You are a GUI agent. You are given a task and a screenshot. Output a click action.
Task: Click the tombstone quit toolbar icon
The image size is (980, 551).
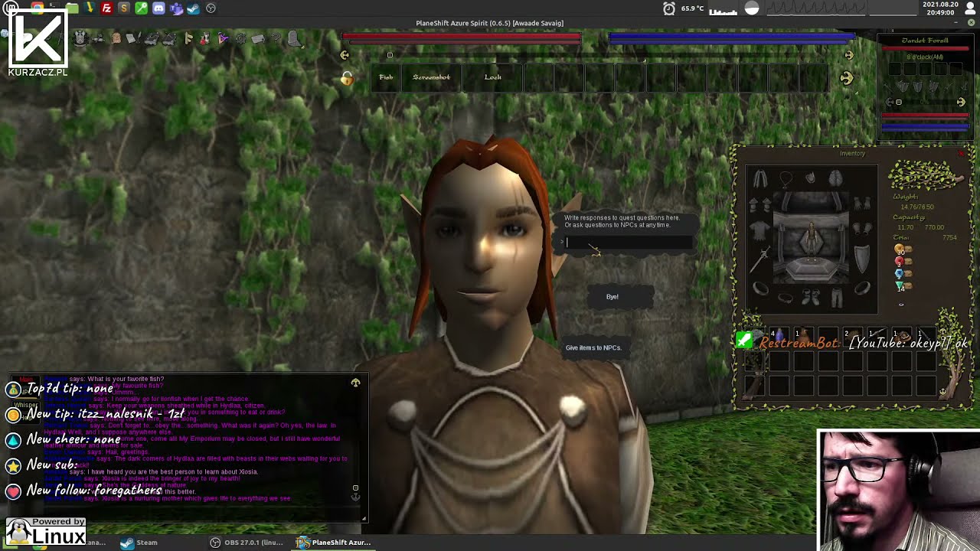[293, 38]
